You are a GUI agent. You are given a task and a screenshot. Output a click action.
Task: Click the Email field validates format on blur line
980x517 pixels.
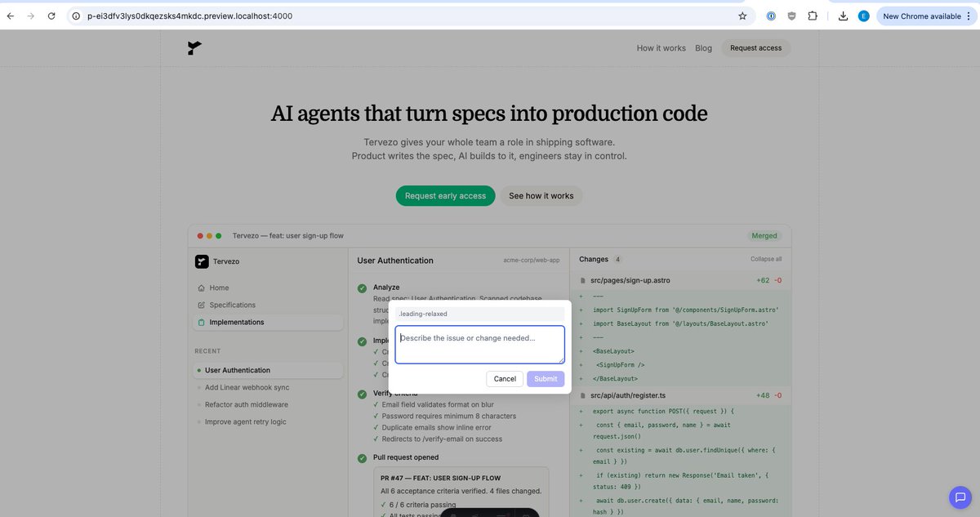[x=437, y=404]
